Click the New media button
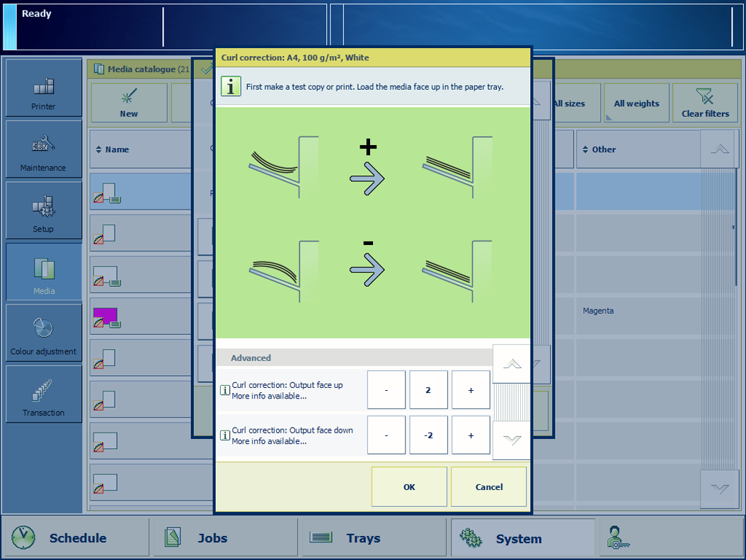This screenshot has height=560, width=746. click(x=129, y=103)
